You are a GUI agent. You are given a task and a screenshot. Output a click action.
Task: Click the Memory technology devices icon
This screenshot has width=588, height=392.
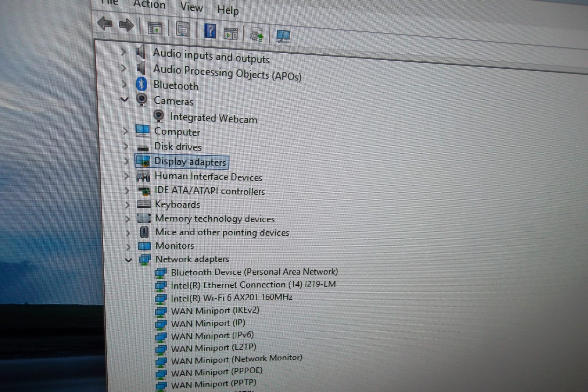click(144, 218)
